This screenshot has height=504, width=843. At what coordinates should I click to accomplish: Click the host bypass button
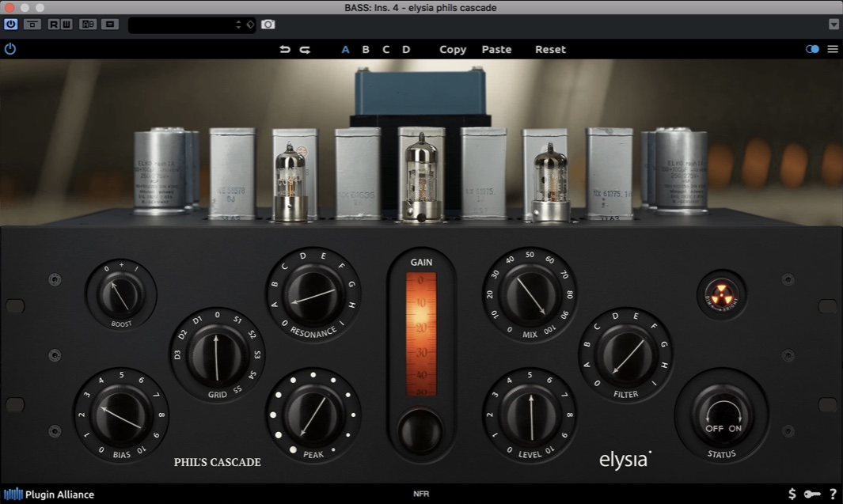coord(32,25)
